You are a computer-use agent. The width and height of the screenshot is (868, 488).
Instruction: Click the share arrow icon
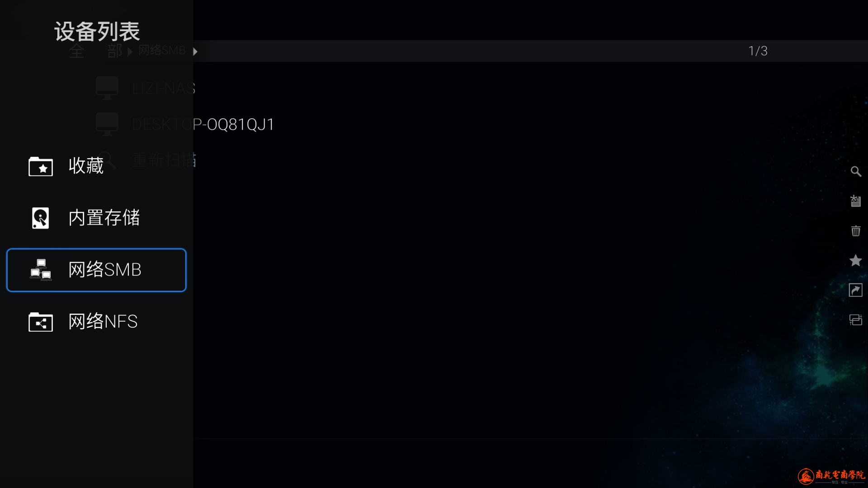[856, 290]
